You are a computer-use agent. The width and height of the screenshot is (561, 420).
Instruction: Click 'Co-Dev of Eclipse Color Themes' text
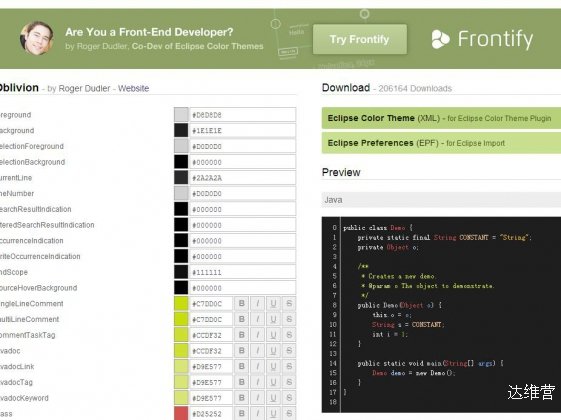197,47
